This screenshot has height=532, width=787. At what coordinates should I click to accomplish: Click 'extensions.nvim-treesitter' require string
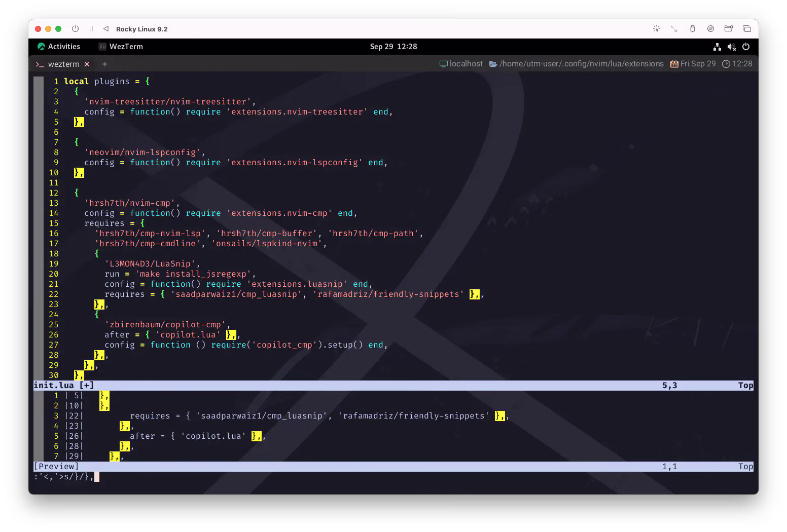[297, 112]
